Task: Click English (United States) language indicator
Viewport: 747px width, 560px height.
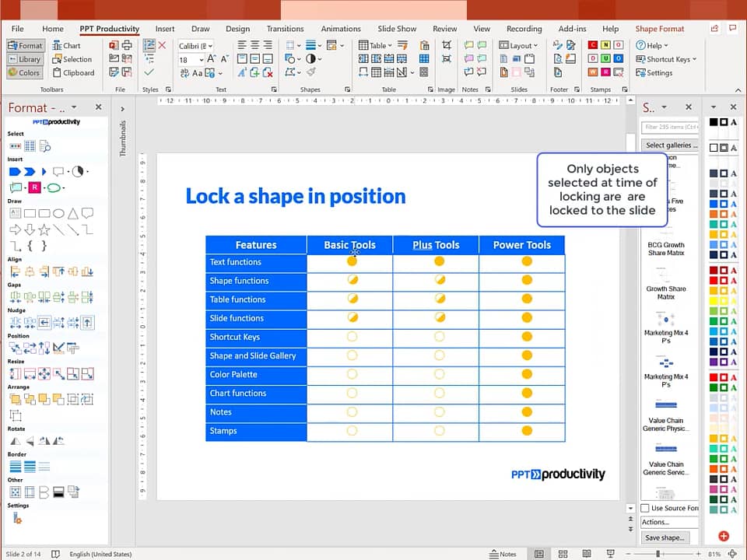Action: point(100,554)
